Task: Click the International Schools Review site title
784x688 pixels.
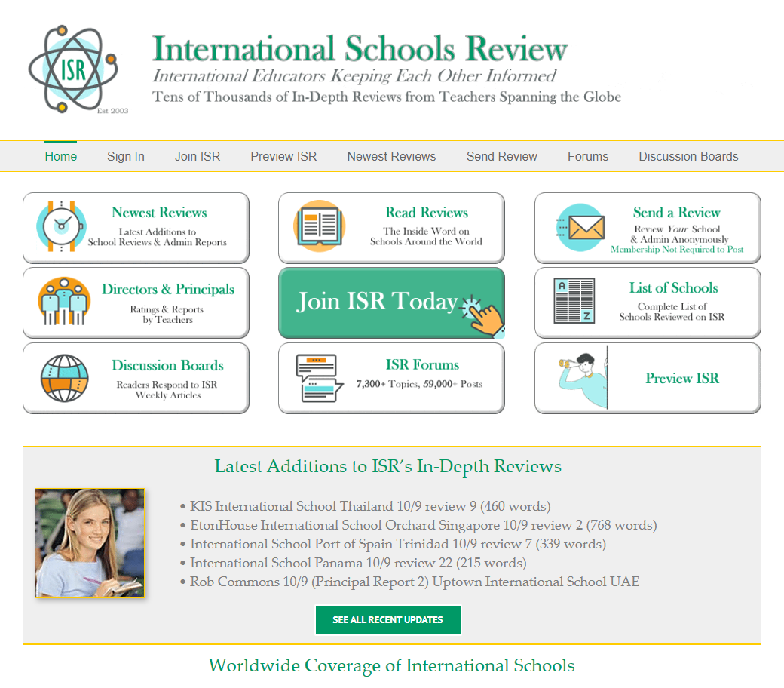Action: [x=360, y=48]
